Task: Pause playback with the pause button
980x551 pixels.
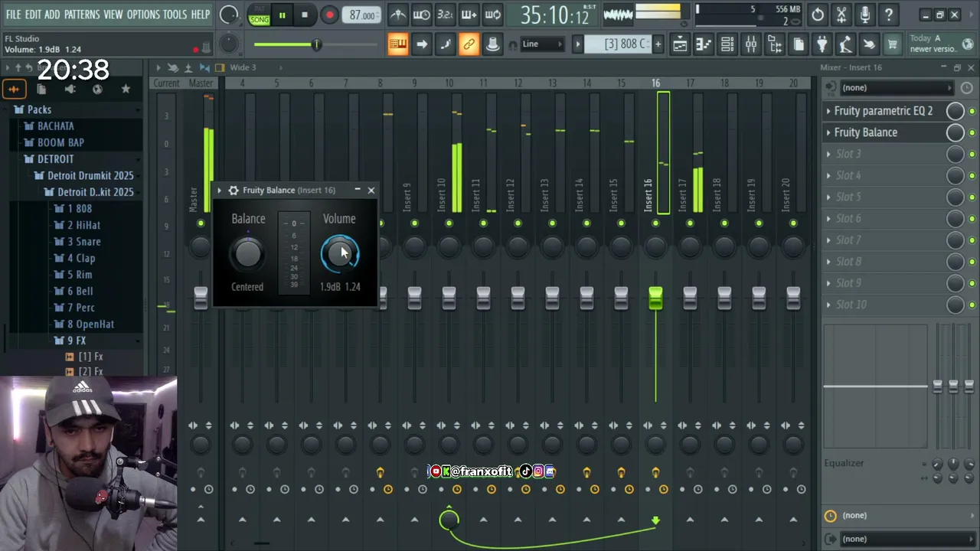Action: click(x=282, y=15)
